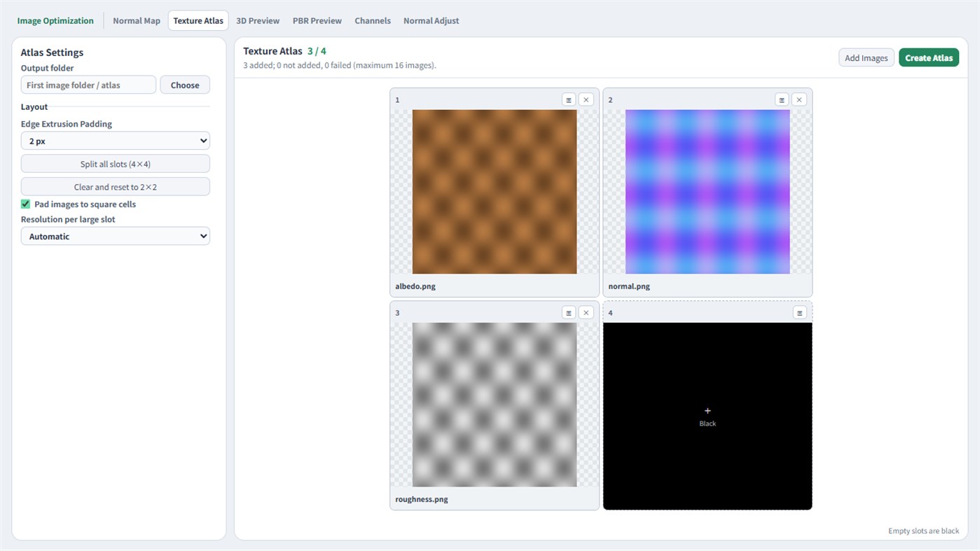
Task: Click the 'Empty slots are black' note
Action: [x=924, y=531]
